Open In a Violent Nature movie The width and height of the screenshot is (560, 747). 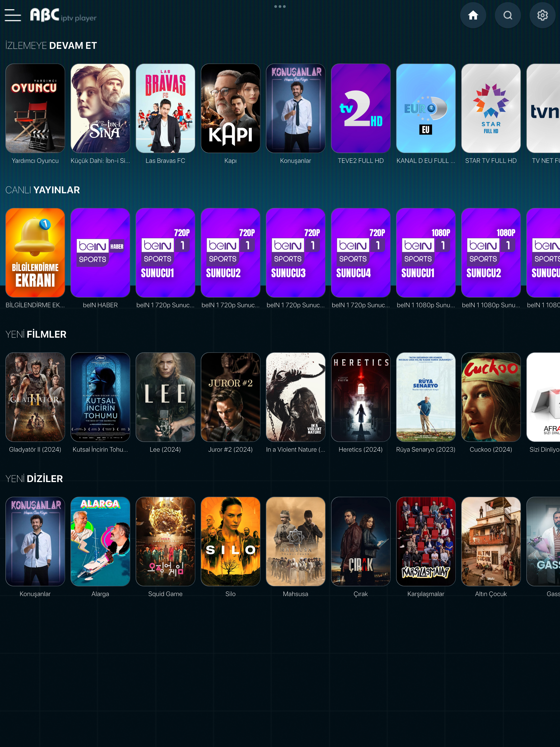(296, 397)
